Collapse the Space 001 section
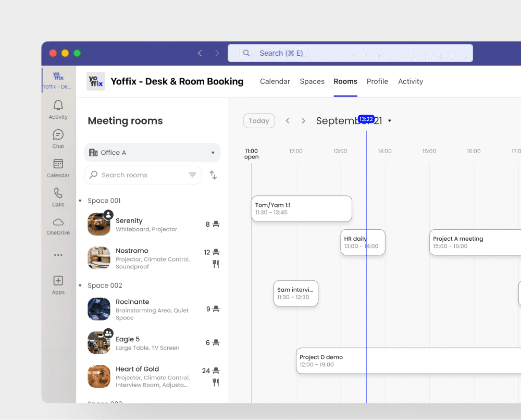 80,200
